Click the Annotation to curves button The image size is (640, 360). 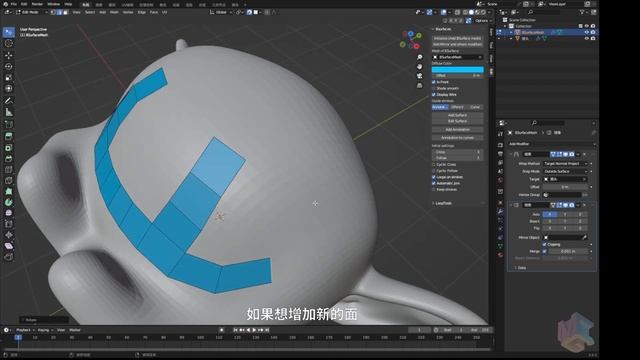[458, 138]
